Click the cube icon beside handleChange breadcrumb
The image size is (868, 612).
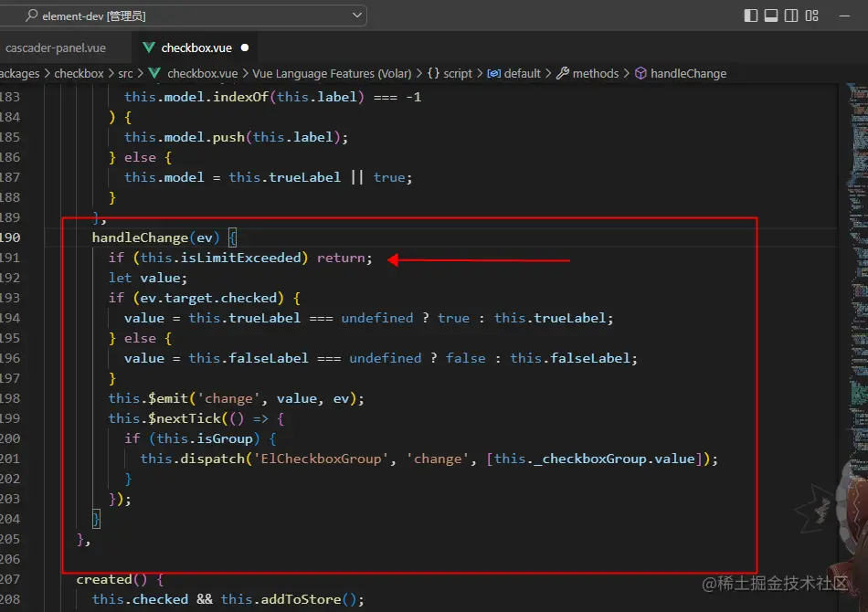pos(640,73)
